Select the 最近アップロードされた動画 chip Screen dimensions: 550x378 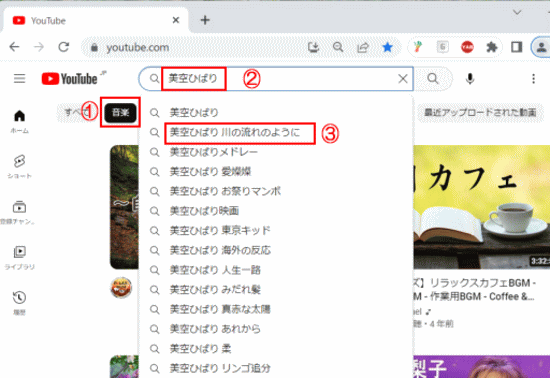480,112
